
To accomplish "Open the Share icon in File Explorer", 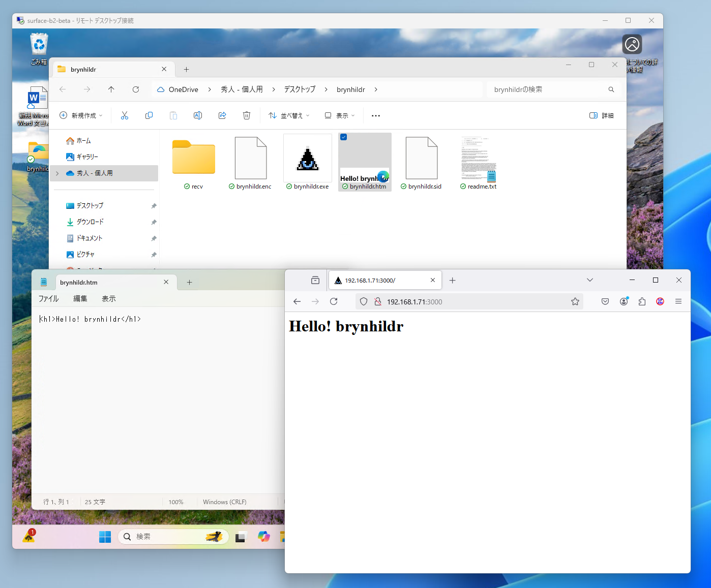I will coord(222,115).
